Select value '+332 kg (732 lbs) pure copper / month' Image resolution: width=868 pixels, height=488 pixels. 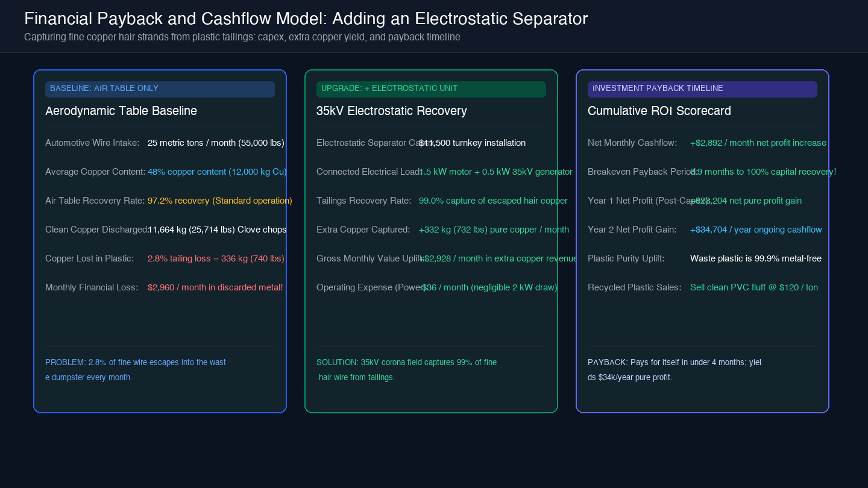coord(494,230)
